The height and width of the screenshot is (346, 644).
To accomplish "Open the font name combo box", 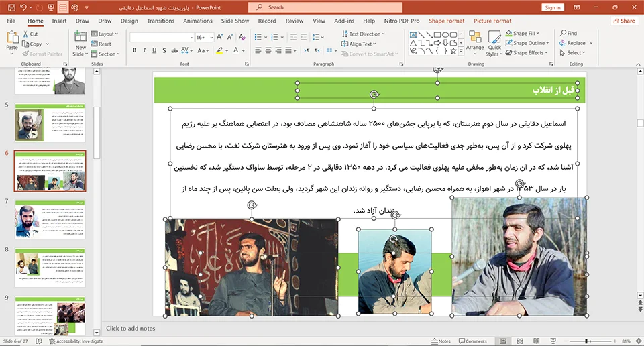I will pos(162,37).
